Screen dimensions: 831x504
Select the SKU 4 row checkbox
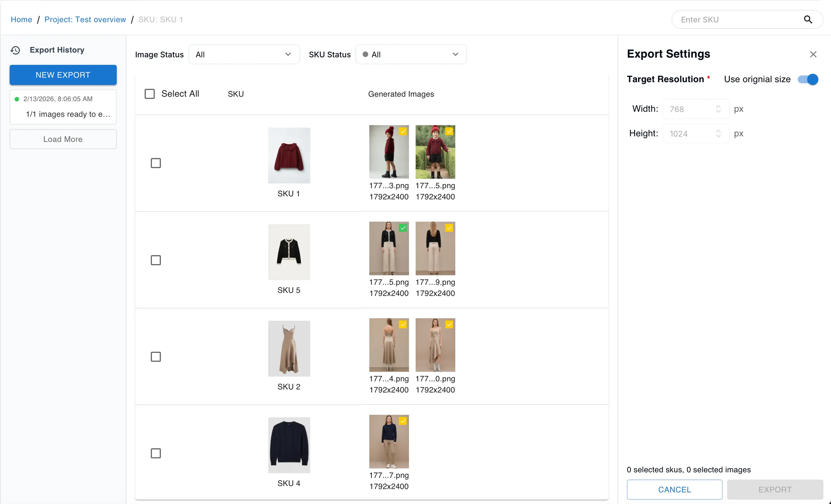coord(156,453)
